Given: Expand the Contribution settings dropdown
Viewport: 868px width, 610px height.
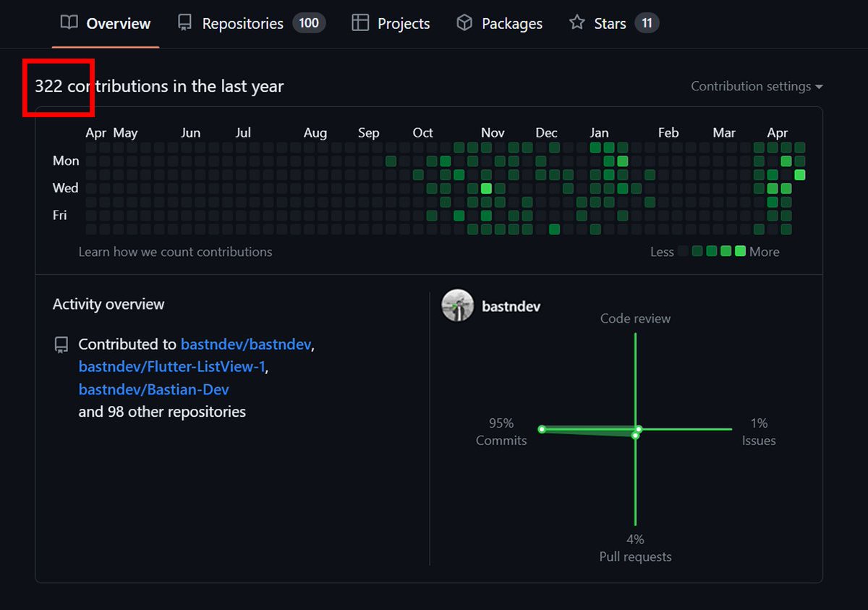Looking at the screenshot, I should (x=757, y=86).
